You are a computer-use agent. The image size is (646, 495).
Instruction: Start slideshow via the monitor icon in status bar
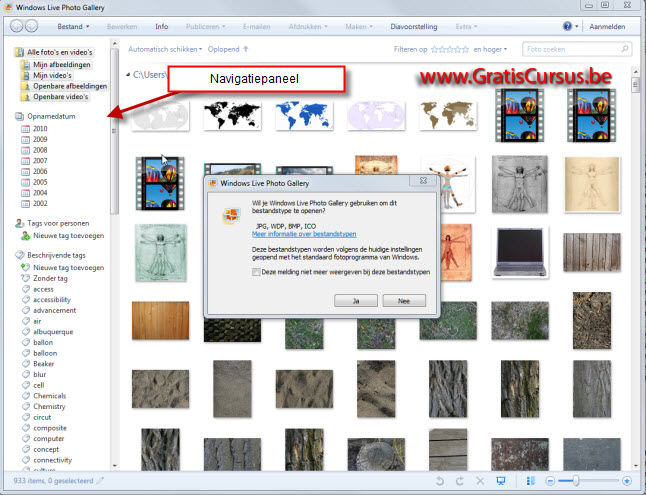click(501, 481)
